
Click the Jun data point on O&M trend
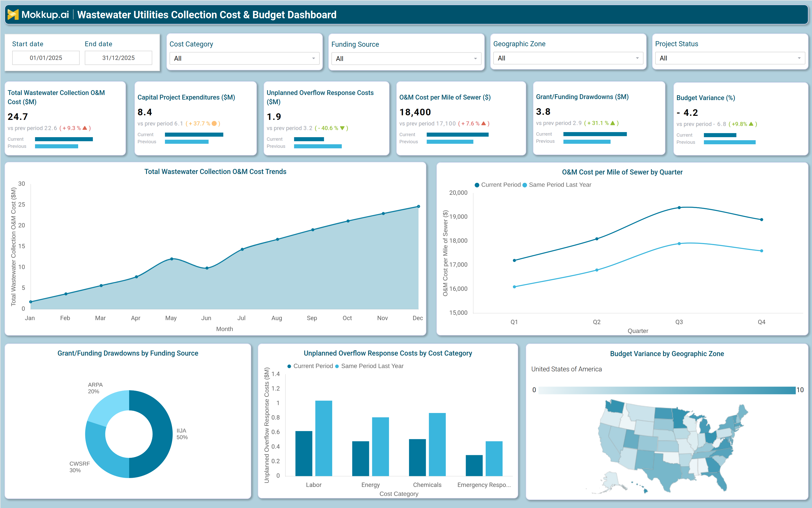pyautogui.click(x=207, y=268)
